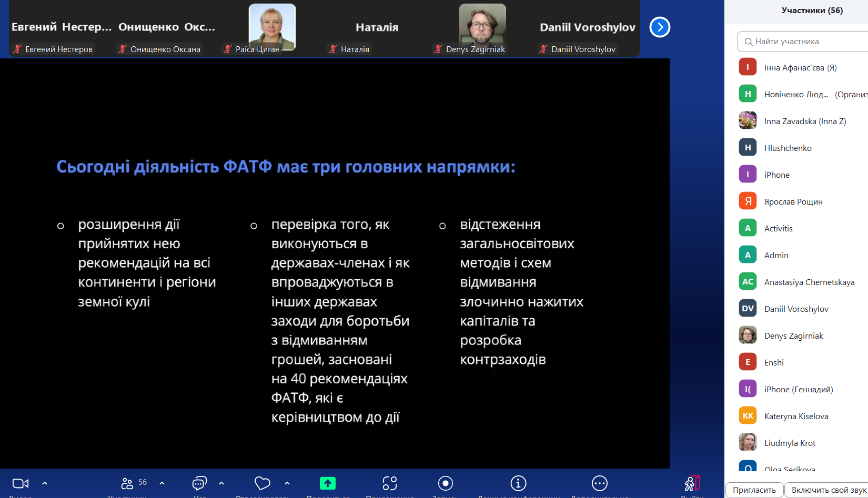Select Raїса Циган video thumbnail
The image size is (868, 498).
(272, 27)
